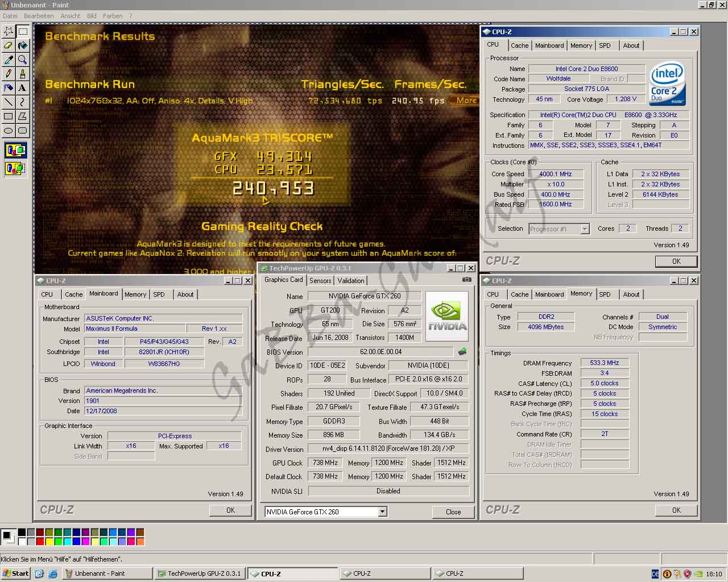Enable opaque selection mode option
The width and height of the screenshot is (728, 582).
[x=15, y=151]
